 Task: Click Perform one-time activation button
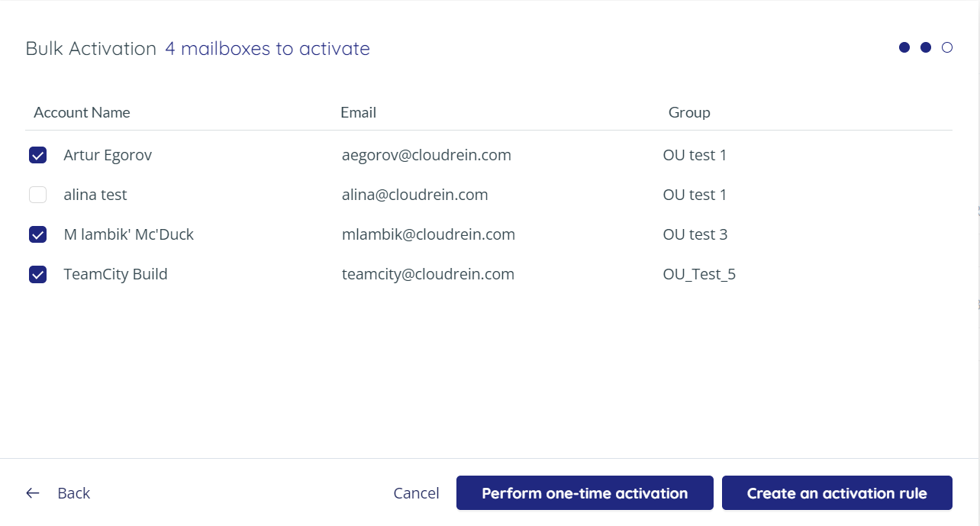coord(585,493)
